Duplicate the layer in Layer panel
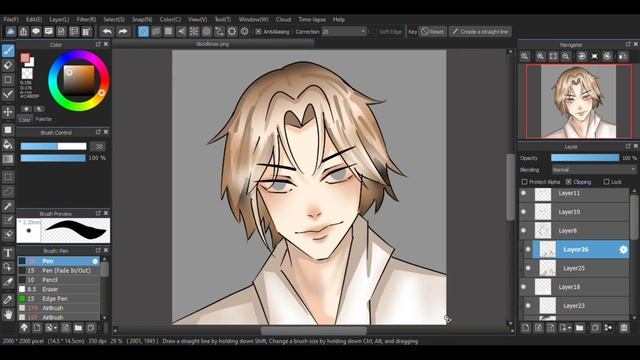 (x=595, y=327)
